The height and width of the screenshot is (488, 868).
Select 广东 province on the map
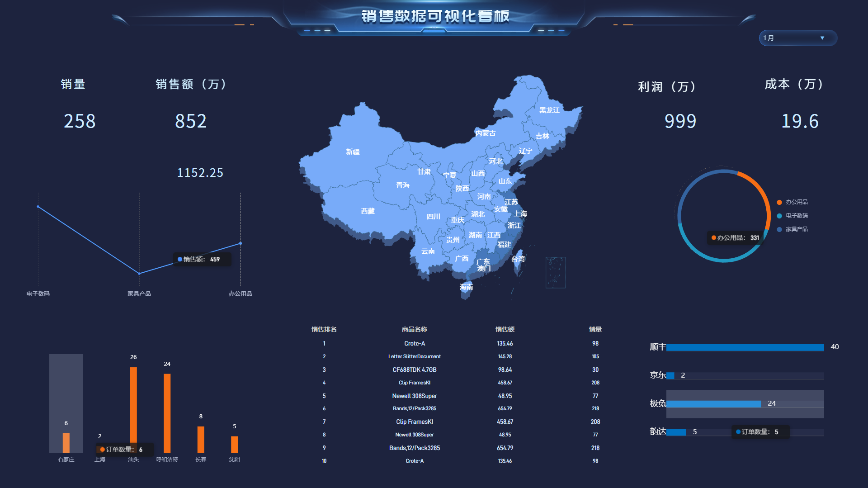pyautogui.click(x=483, y=261)
